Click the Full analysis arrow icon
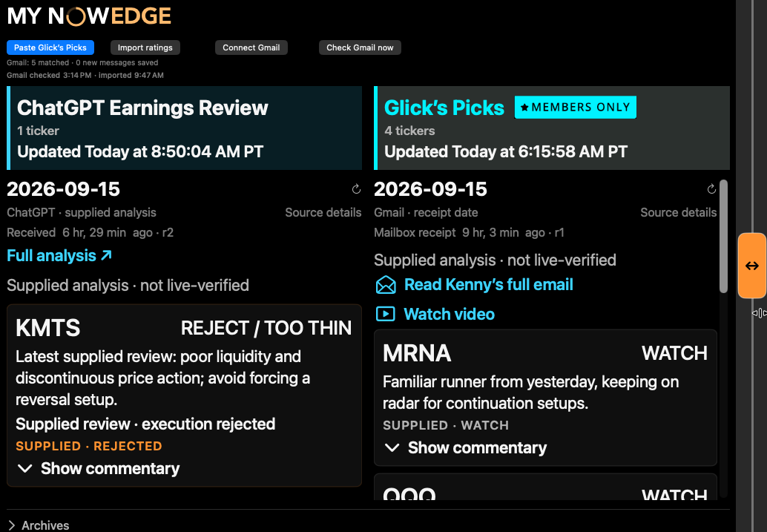767x532 pixels. point(106,255)
